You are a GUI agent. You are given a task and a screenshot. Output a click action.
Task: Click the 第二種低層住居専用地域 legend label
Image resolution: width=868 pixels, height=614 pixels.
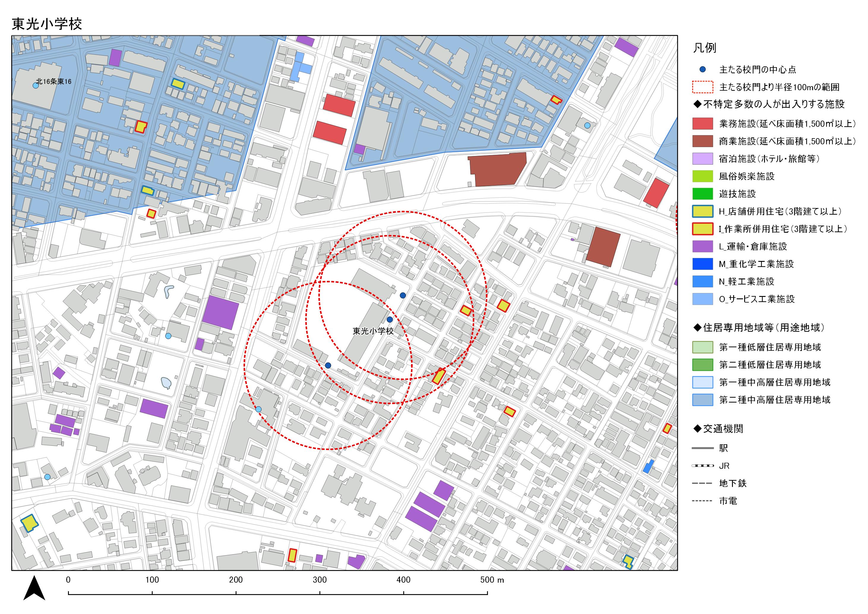770,365
